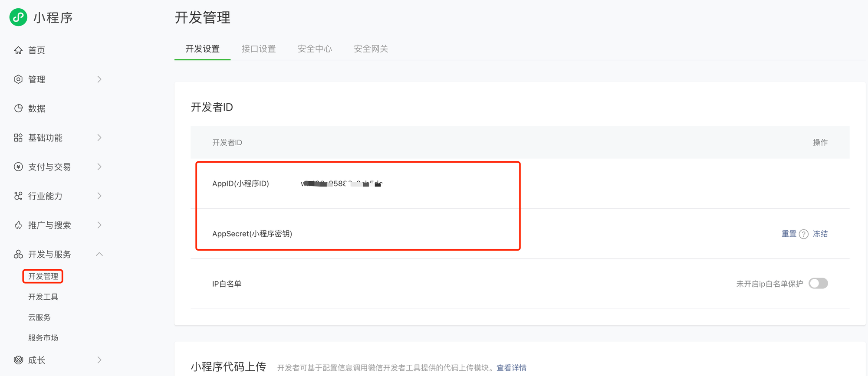Click the 开发者ID table column header

(227, 142)
